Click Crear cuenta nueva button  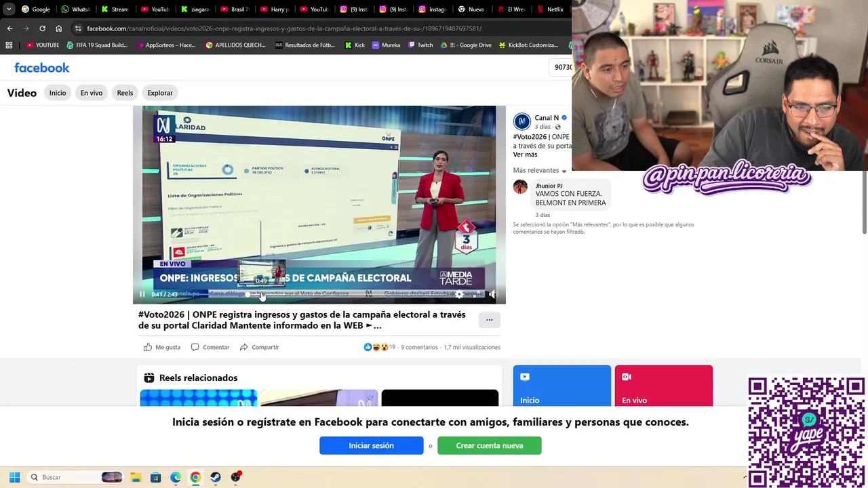pos(490,445)
